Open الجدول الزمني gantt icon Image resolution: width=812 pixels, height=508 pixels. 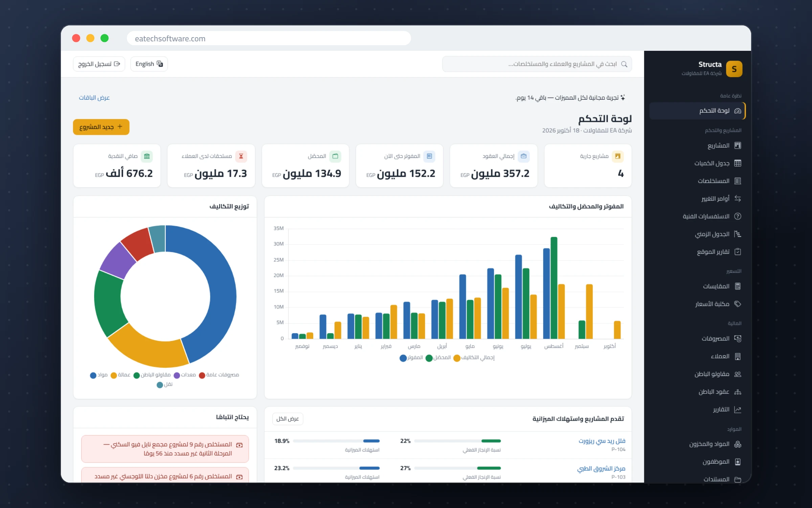point(738,234)
